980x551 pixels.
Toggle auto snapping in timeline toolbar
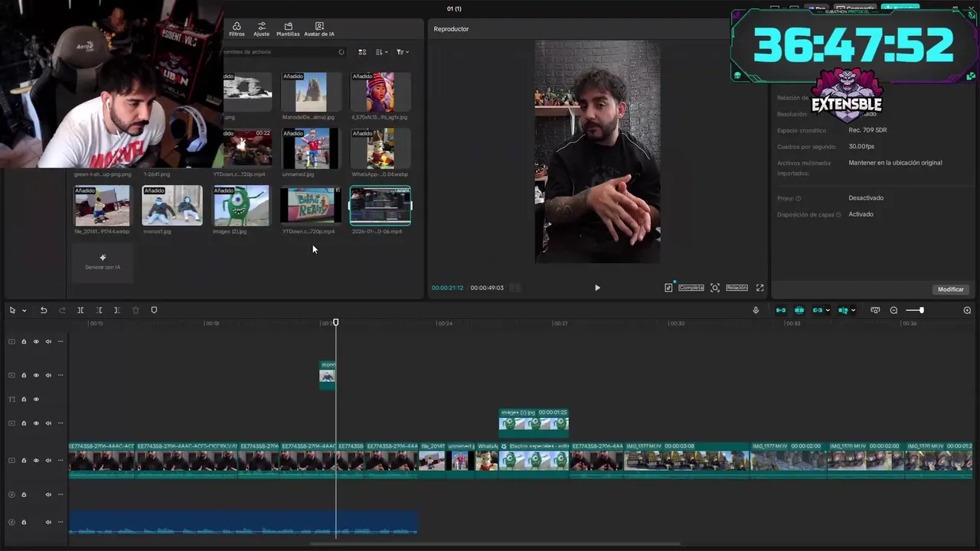(799, 310)
